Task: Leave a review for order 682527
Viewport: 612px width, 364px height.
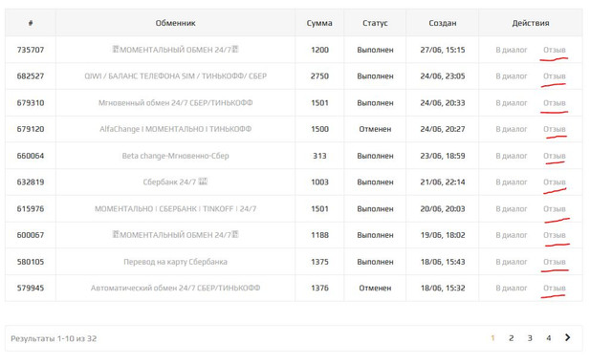Action: coord(555,76)
